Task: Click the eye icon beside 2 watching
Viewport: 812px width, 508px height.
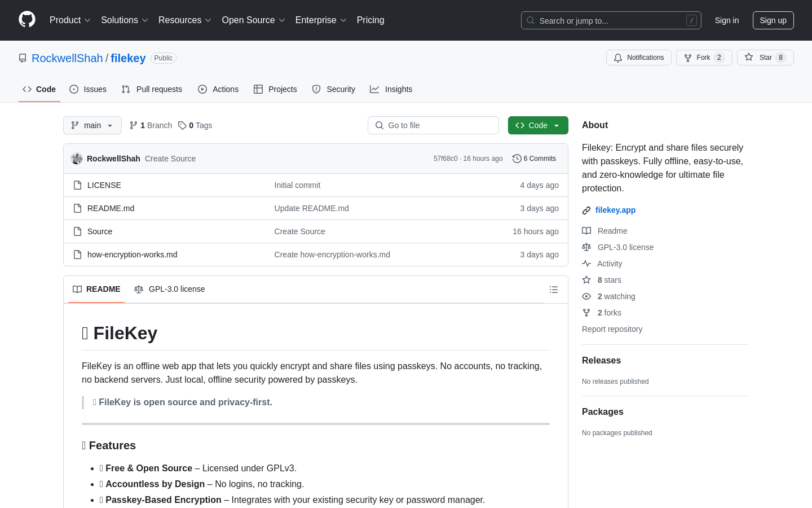Action: [586, 296]
